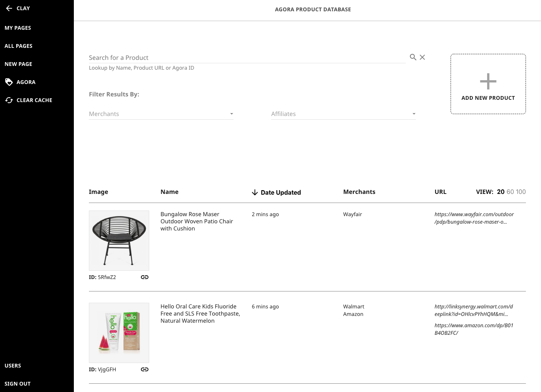
Task: Switch results view to 60 per page
Action: point(512,192)
